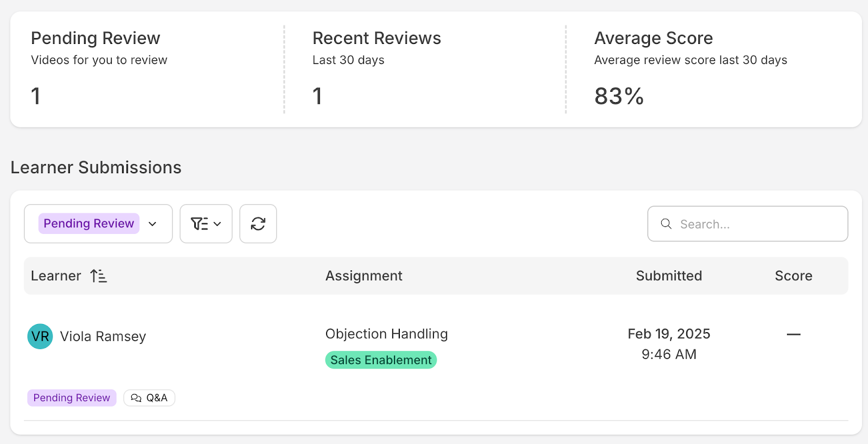
Task: Click the VR avatar circle
Action: [40, 337]
